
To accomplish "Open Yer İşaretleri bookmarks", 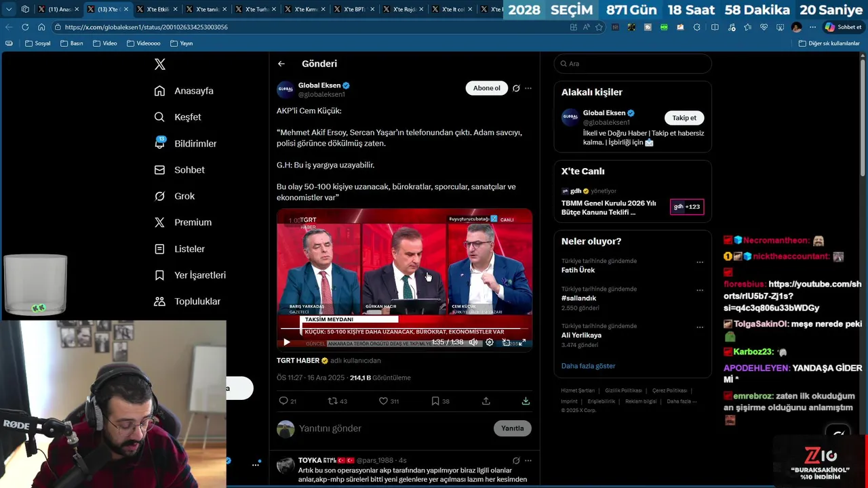I will 190,275.
